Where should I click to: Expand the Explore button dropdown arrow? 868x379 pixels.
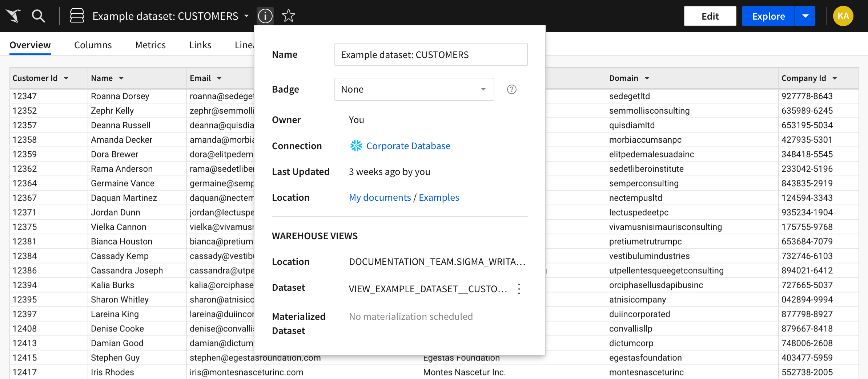(805, 16)
